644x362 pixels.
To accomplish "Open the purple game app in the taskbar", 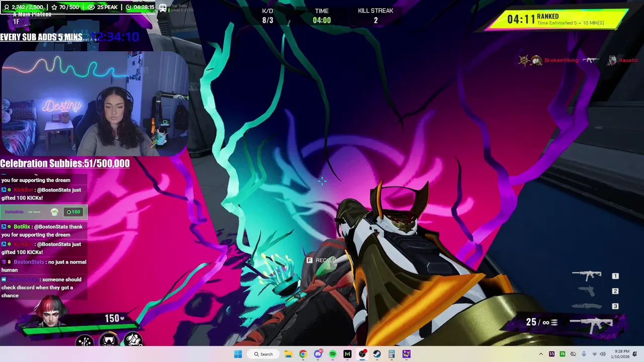I will [407, 354].
